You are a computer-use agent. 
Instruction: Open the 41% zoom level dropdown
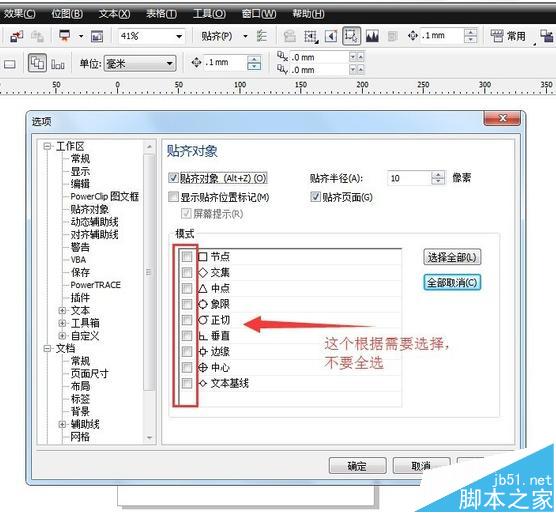pos(179,36)
